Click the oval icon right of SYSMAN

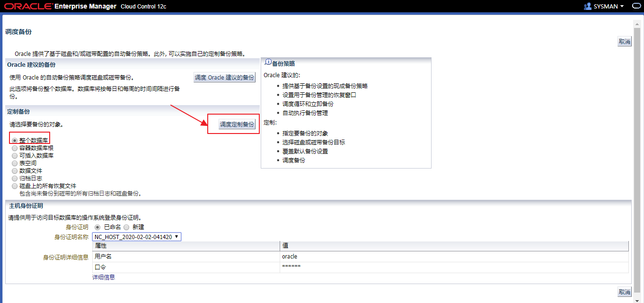click(636, 6)
